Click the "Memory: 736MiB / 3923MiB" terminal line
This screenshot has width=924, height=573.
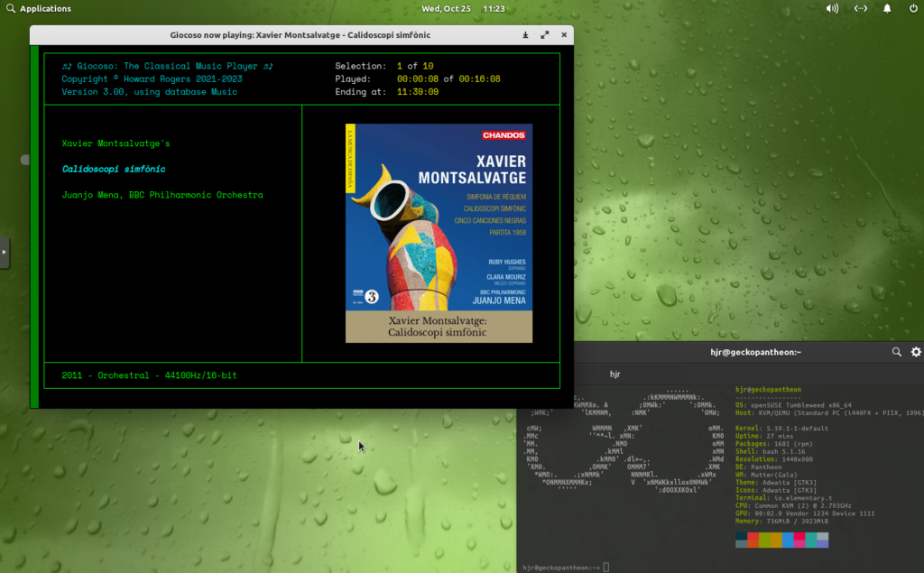tap(781, 522)
